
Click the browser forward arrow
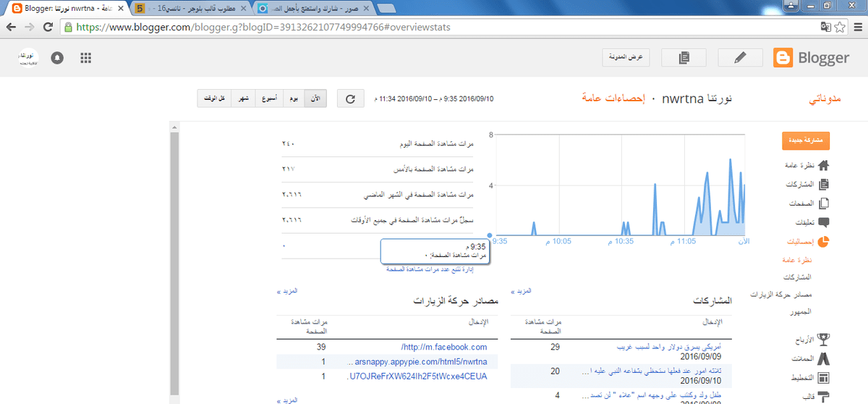(30, 27)
